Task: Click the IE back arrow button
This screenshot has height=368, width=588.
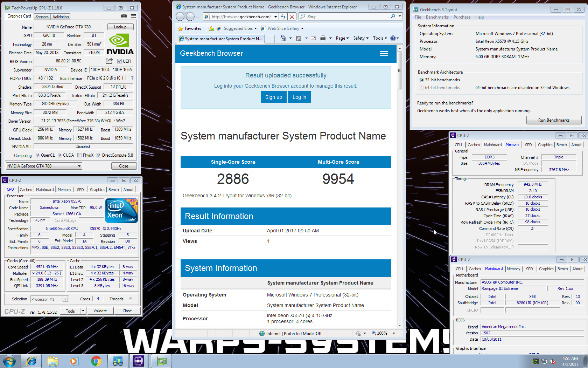Action: tap(180, 16)
